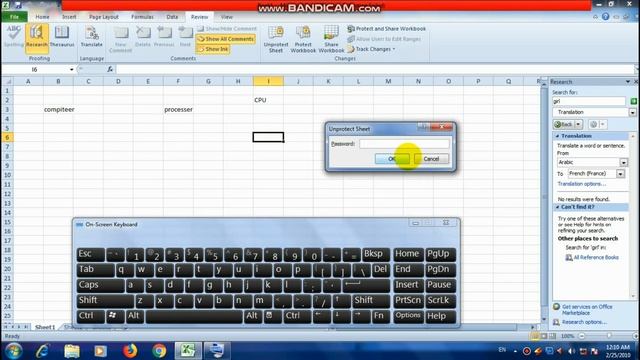Confirm with OK in Unprotect Sheet dialog
This screenshot has width=640, height=360.
point(392,159)
